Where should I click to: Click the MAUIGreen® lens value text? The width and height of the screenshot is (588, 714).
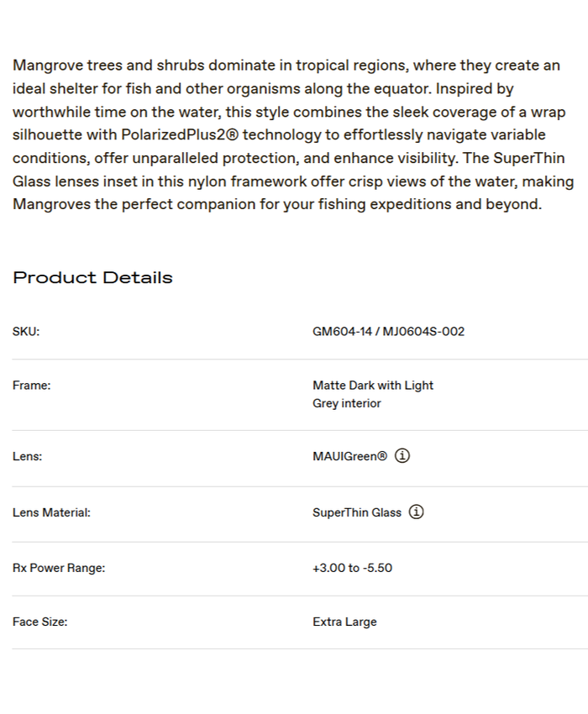click(349, 457)
